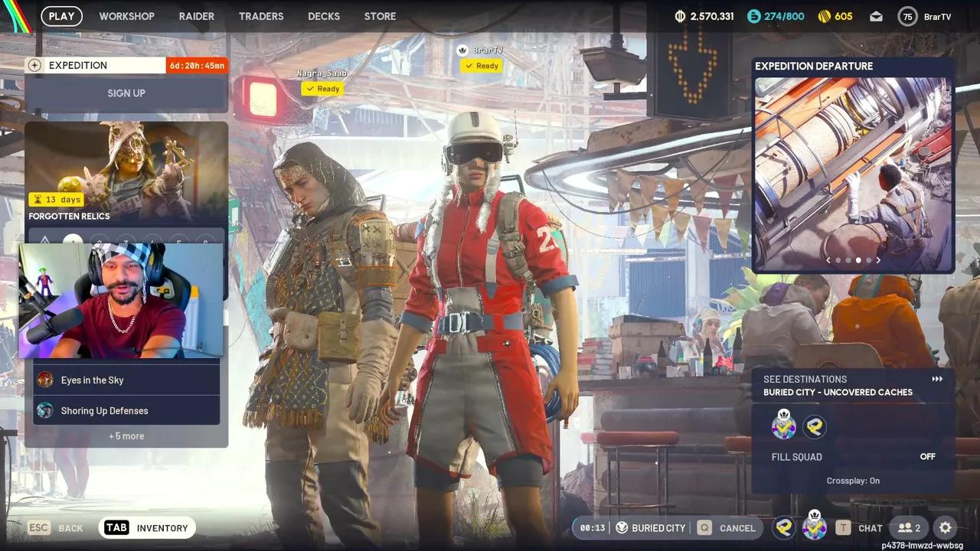This screenshot has width=980, height=551.
Task: Click Buried City - Uncovered Caches destination text
Action: click(x=838, y=392)
